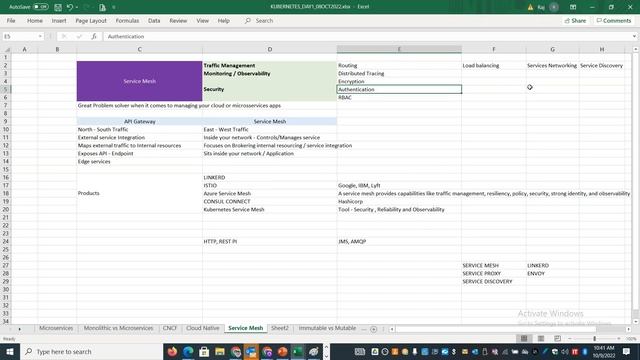
Task: Click the zoom slider handle
Action: click(x=594, y=338)
